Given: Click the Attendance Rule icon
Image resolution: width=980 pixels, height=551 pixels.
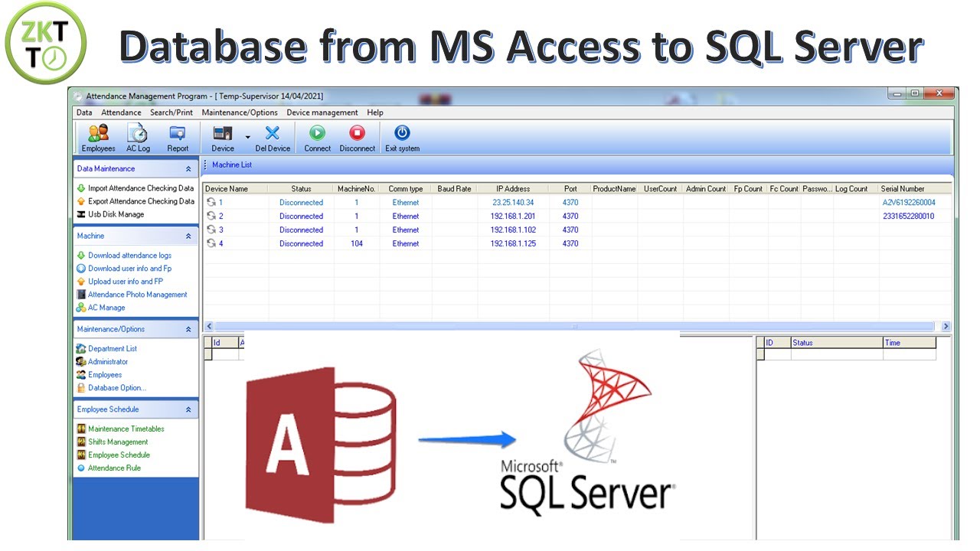Looking at the screenshot, I should (81, 468).
